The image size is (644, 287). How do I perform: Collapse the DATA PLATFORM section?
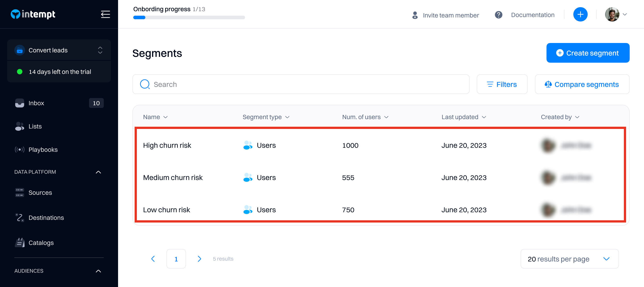(98, 172)
